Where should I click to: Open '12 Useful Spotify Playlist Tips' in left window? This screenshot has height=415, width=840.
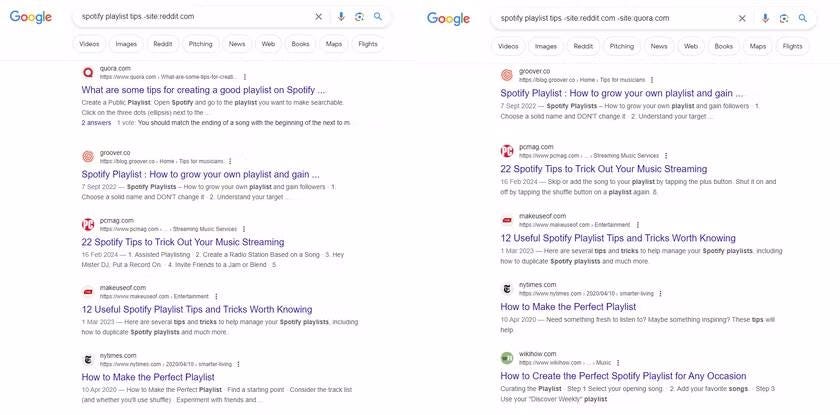[197, 310]
